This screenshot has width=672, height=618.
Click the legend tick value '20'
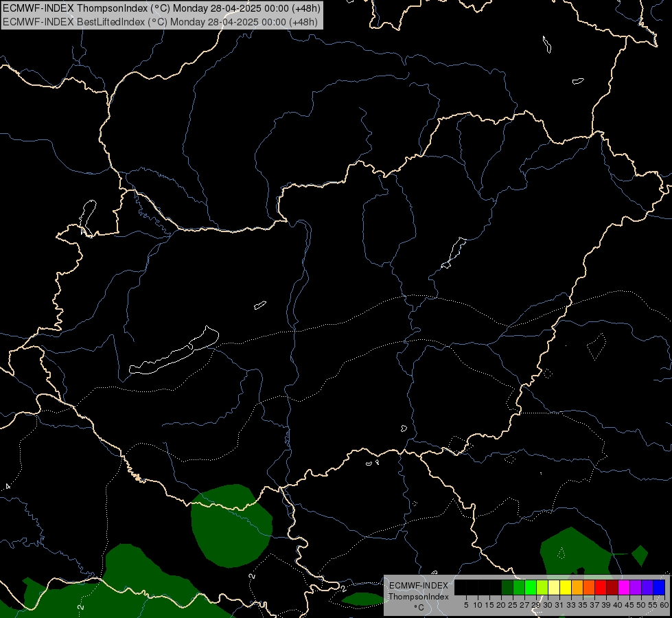[x=502, y=605]
